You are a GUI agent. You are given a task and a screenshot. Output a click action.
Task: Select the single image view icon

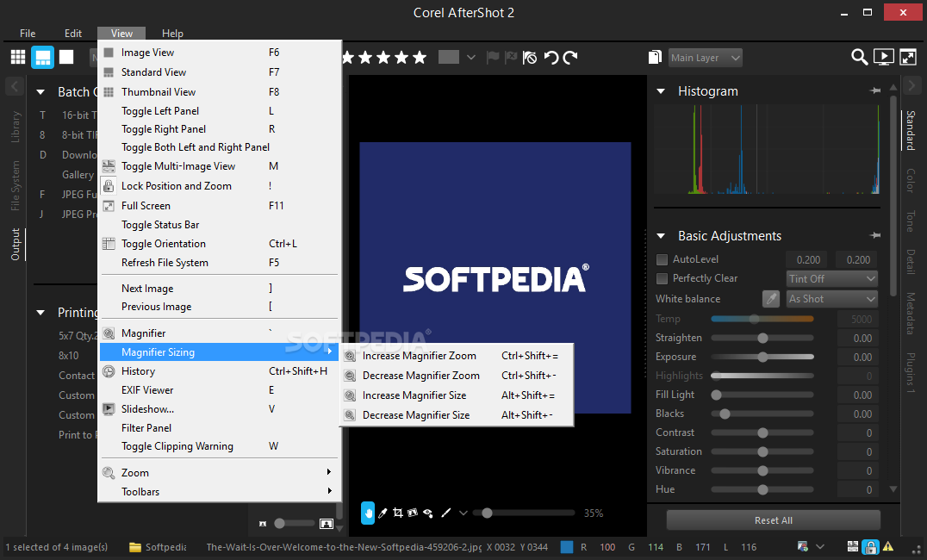click(66, 57)
